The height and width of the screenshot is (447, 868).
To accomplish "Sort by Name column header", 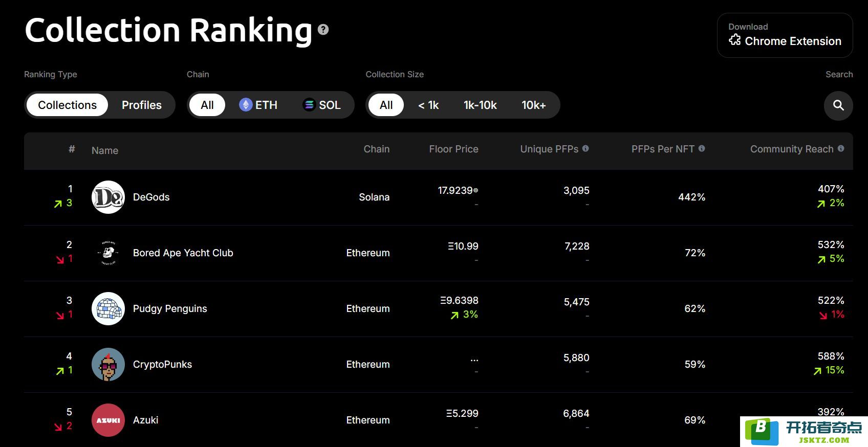I will tap(105, 150).
